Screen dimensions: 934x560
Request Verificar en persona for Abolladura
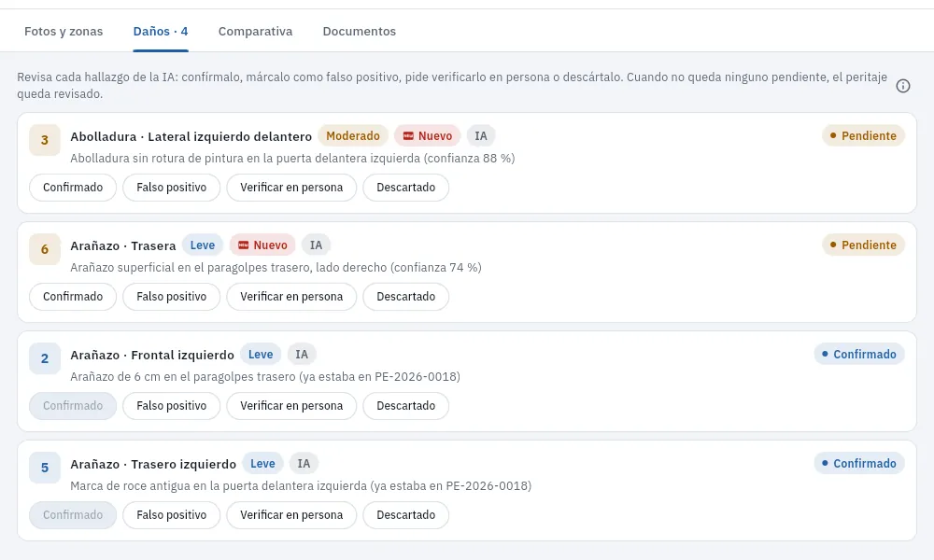pyautogui.click(x=291, y=188)
